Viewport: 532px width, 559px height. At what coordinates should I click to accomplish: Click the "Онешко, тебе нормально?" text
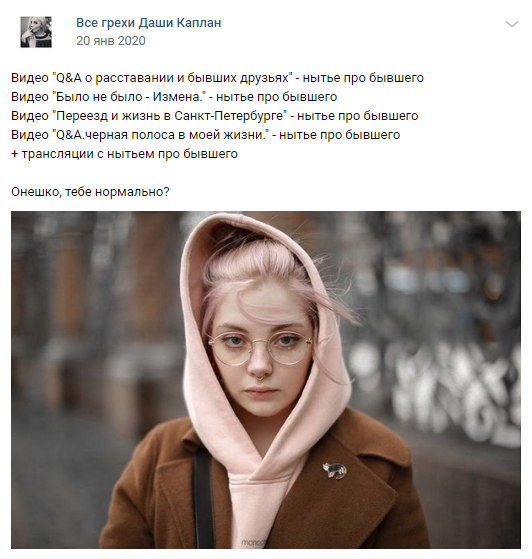[x=90, y=192]
